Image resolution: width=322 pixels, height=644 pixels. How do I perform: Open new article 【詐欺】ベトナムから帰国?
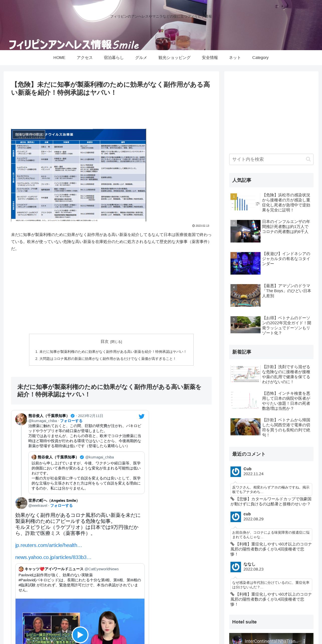point(286,427)
